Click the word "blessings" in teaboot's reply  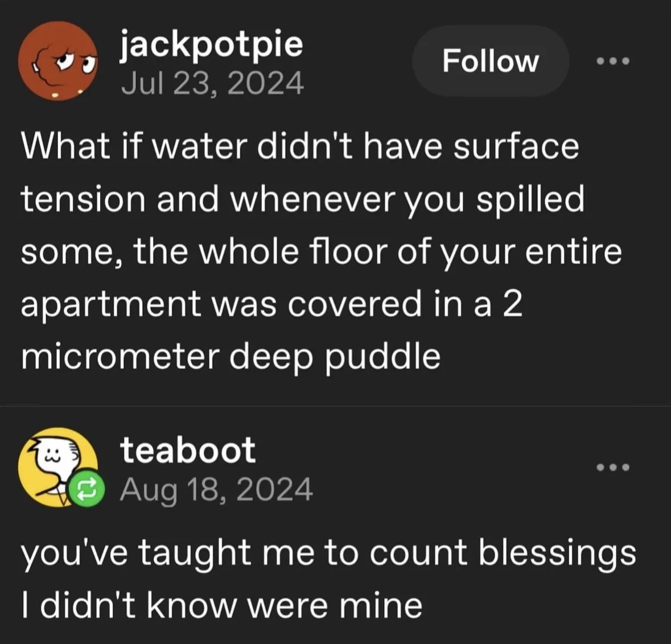[x=557, y=553]
